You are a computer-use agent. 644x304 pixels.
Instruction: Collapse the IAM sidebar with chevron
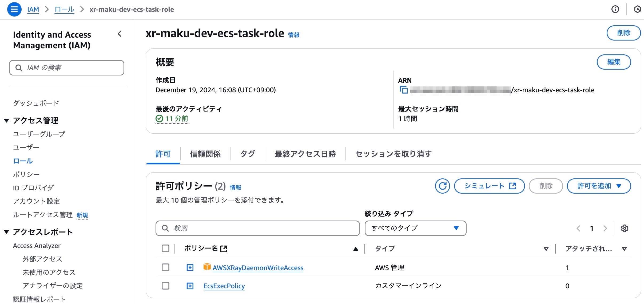(120, 34)
